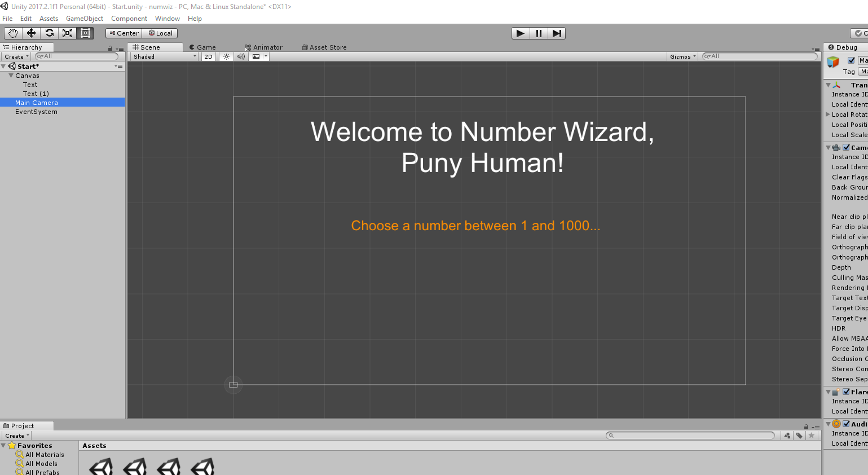The height and width of the screenshot is (475, 868).
Task: Click the Project search field
Action: click(x=690, y=436)
